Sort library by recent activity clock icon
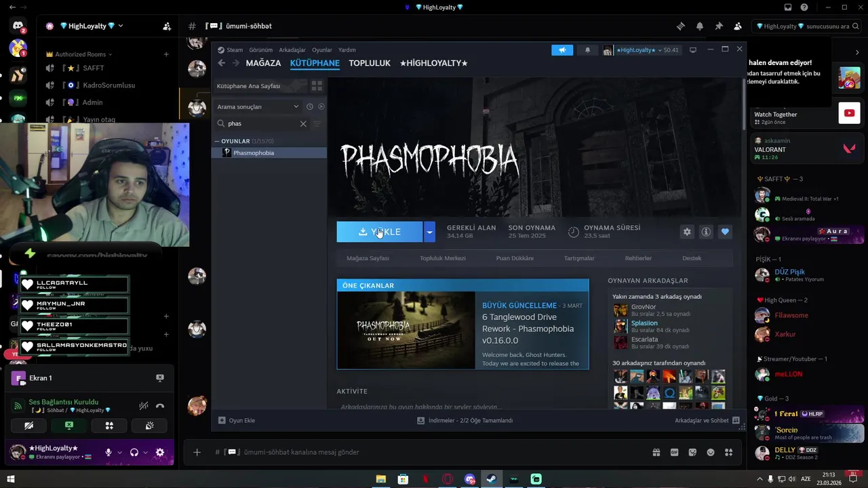 [310, 106]
